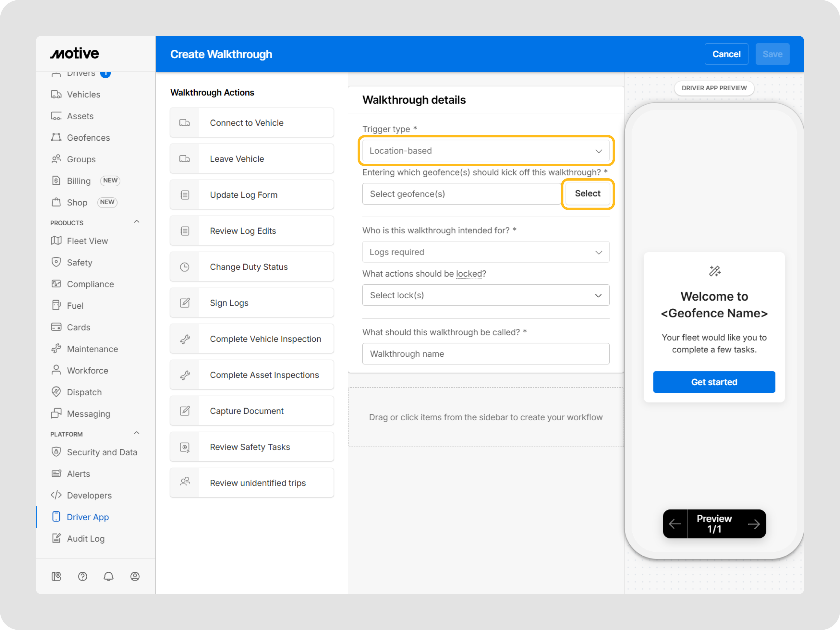Click the help question mark icon
This screenshot has width=840, height=630.
(x=82, y=577)
